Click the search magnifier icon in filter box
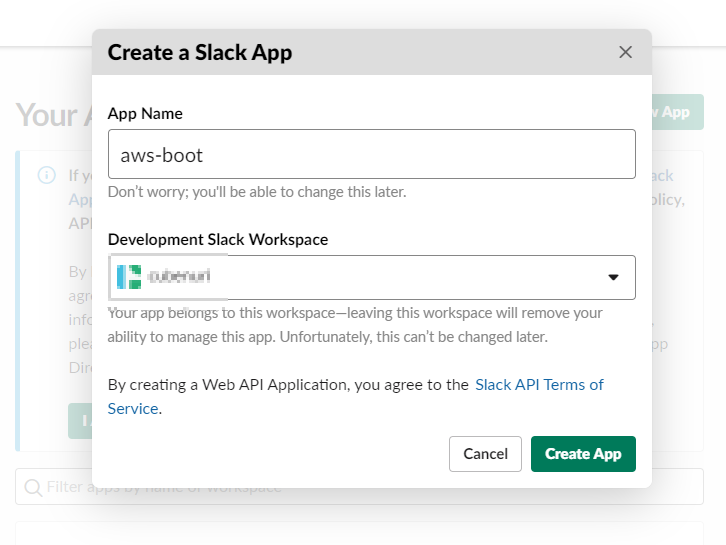The width and height of the screenshot is (726, 545). click(x=33, y=487)
